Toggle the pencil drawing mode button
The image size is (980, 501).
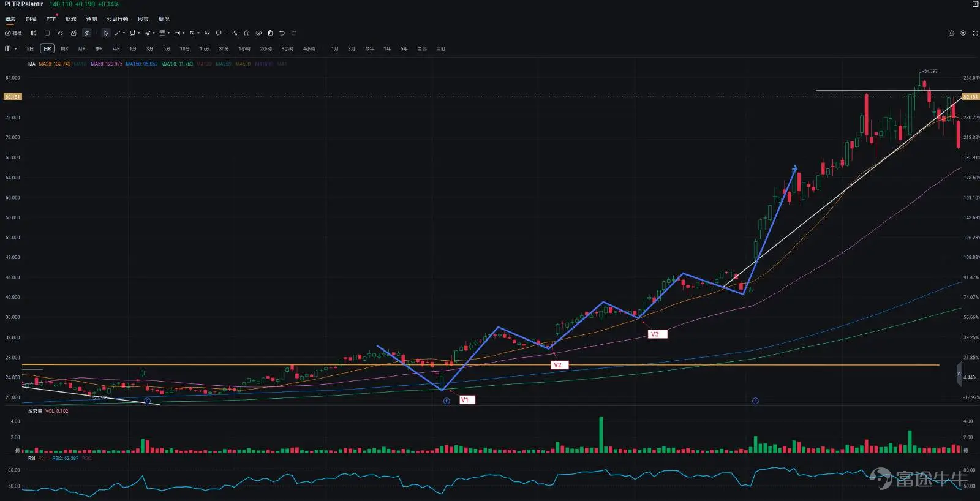87,33
